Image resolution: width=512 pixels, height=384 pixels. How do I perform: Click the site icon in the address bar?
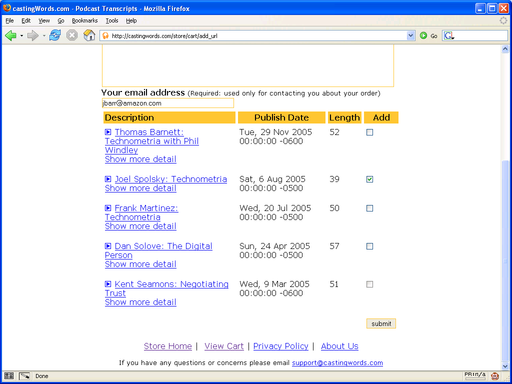(x=105, y=36)
